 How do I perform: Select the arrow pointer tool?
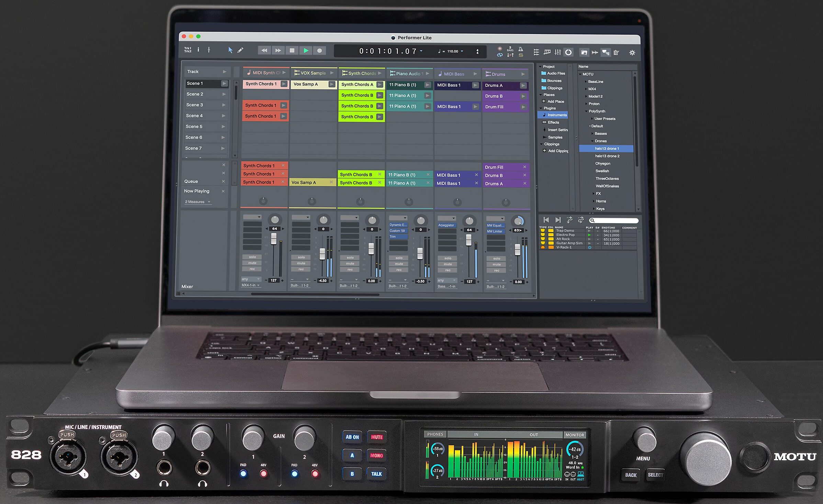(230, 50)
